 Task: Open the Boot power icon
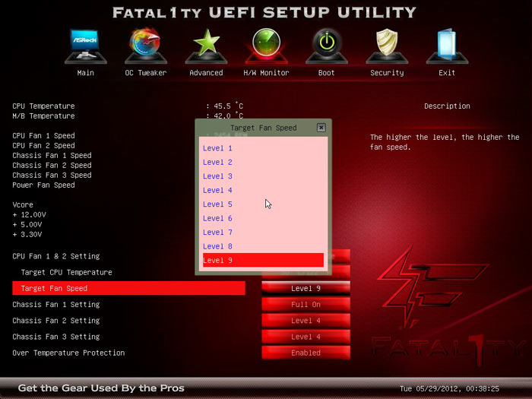326,46
